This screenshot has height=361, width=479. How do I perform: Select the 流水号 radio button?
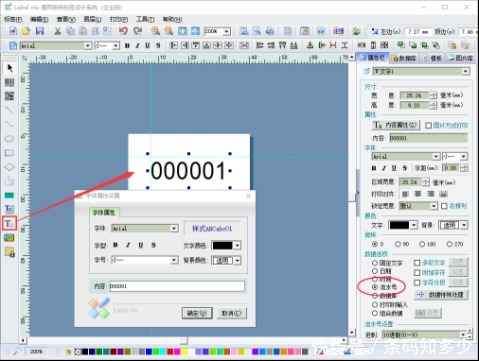point(375,287)
